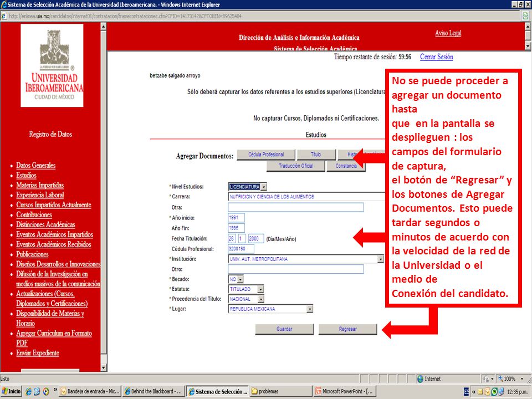Click the 12:35 p.m. clock
532x399 pixels.
point(518,392)
